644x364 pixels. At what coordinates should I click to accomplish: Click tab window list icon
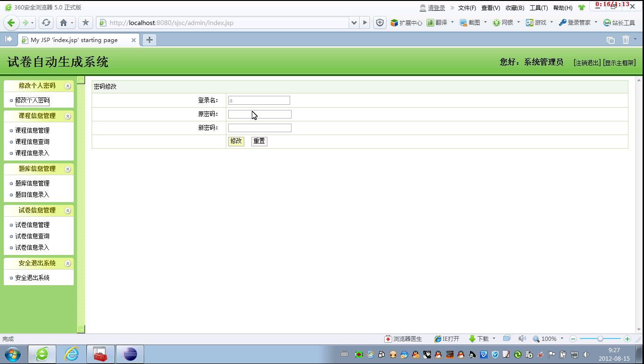pyautogui.click(x=610, y=40)
